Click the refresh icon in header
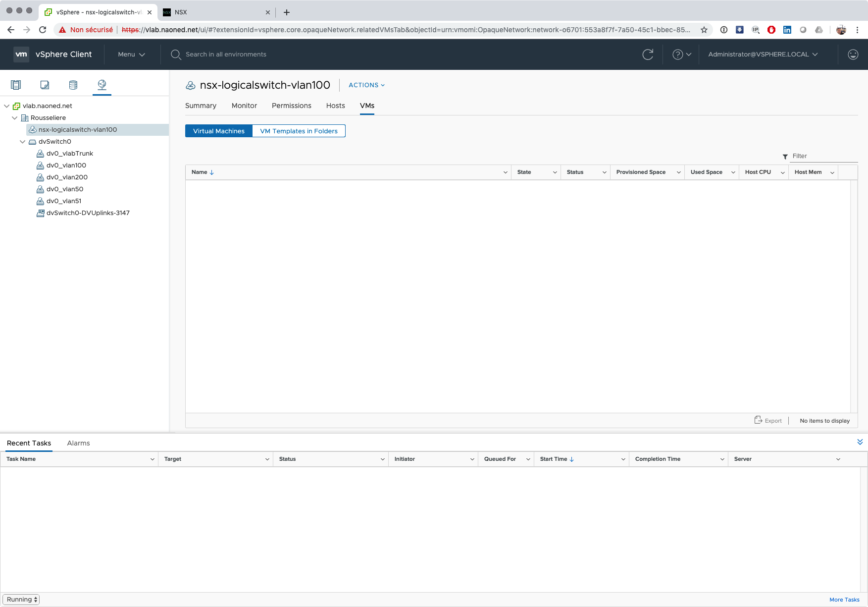 [x=648, y=55]
